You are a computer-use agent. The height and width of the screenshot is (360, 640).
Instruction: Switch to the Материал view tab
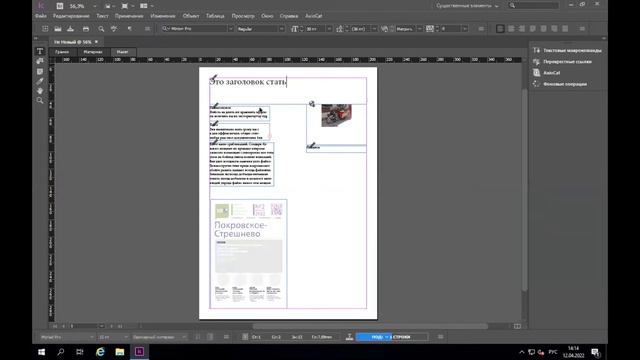pos(93,52)
